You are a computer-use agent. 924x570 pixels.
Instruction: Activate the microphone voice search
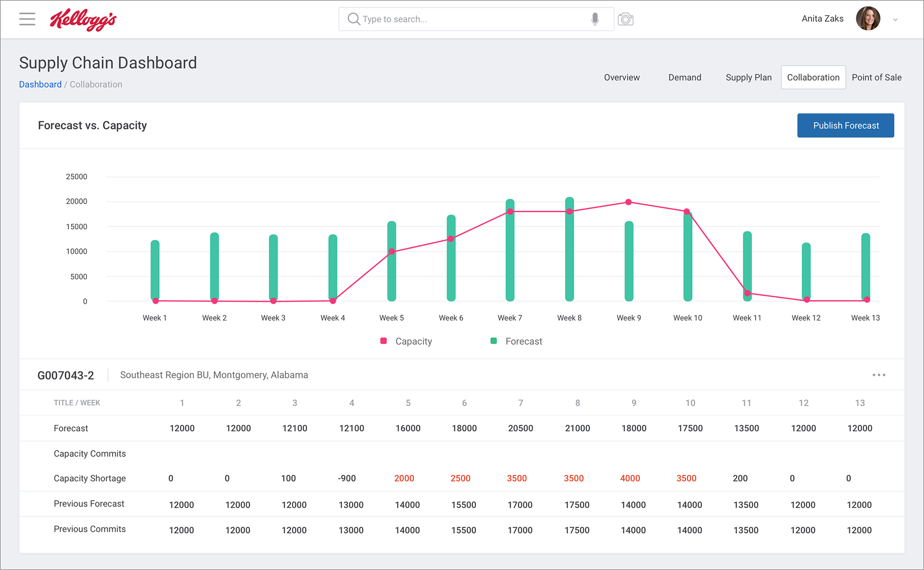(595, 19)
